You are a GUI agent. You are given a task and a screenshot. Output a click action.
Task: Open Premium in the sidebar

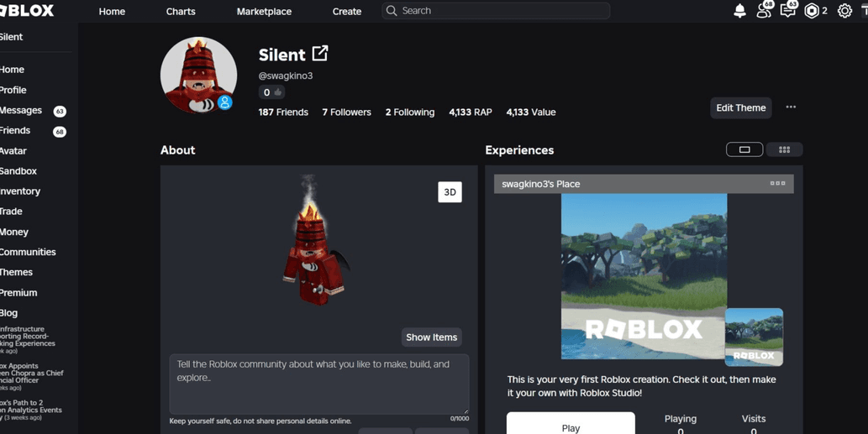point(18,292)
